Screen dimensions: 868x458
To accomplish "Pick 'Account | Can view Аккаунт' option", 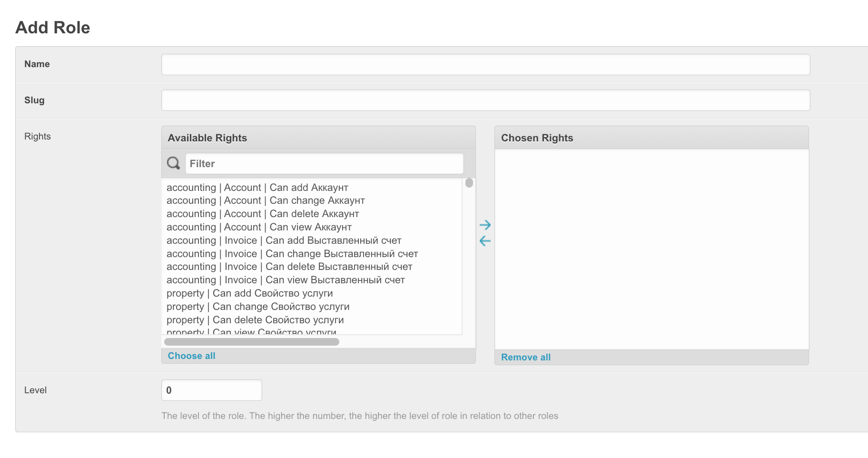I will click(x=259, y=227).
